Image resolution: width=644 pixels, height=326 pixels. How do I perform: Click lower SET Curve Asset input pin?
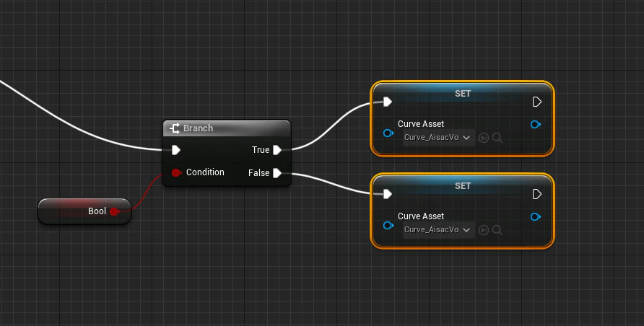[388, 225]
